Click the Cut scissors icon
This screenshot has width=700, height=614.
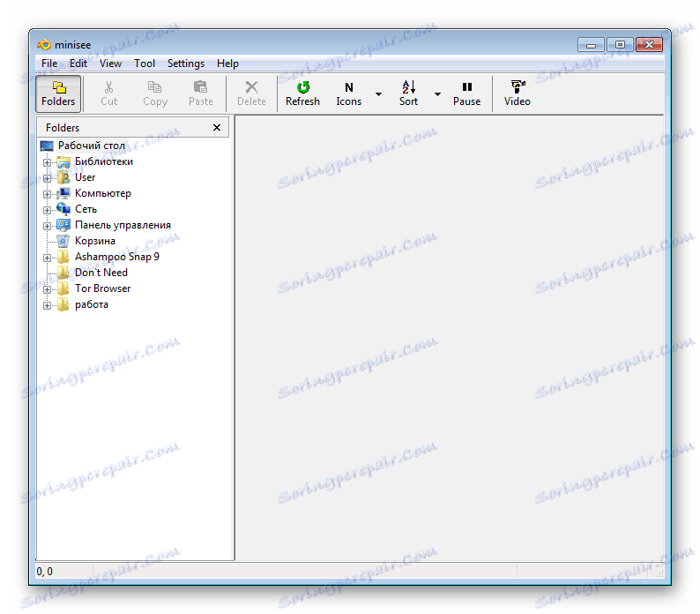click(109, 86)
